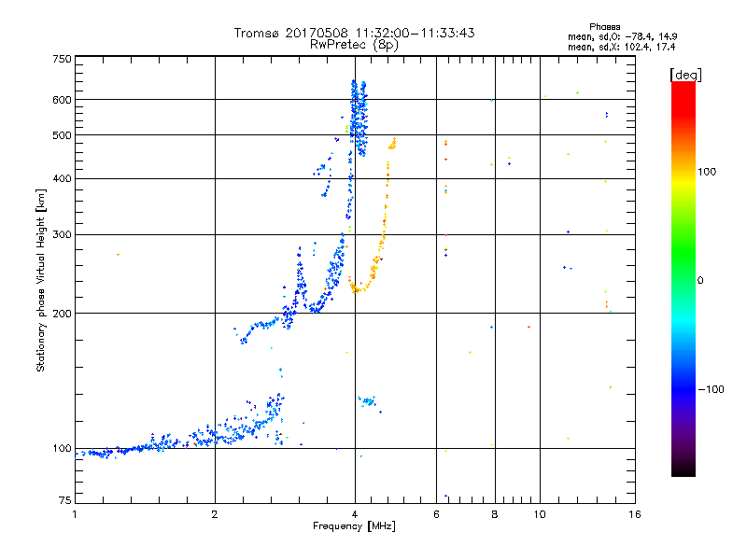This screenshot has height=560, width=747.
Task: Click the 'mean, sd,X: 102.4, 17.4' line
Action: (621, 47)
